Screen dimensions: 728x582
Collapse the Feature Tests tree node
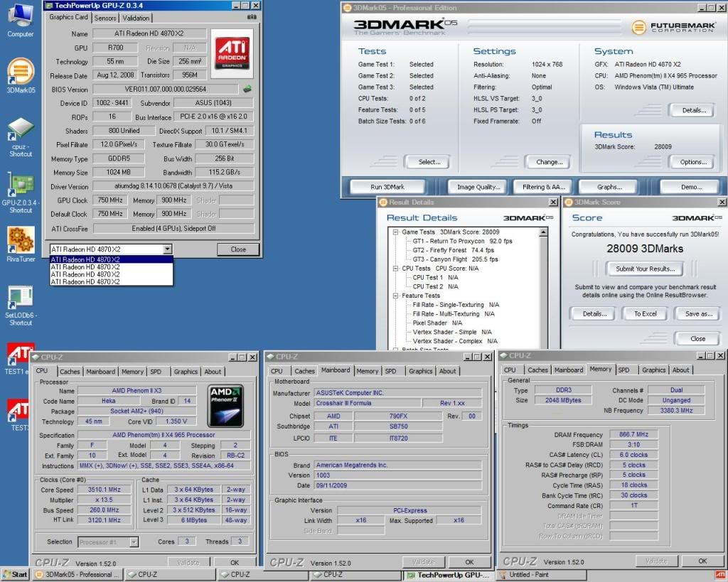(395, 296)
